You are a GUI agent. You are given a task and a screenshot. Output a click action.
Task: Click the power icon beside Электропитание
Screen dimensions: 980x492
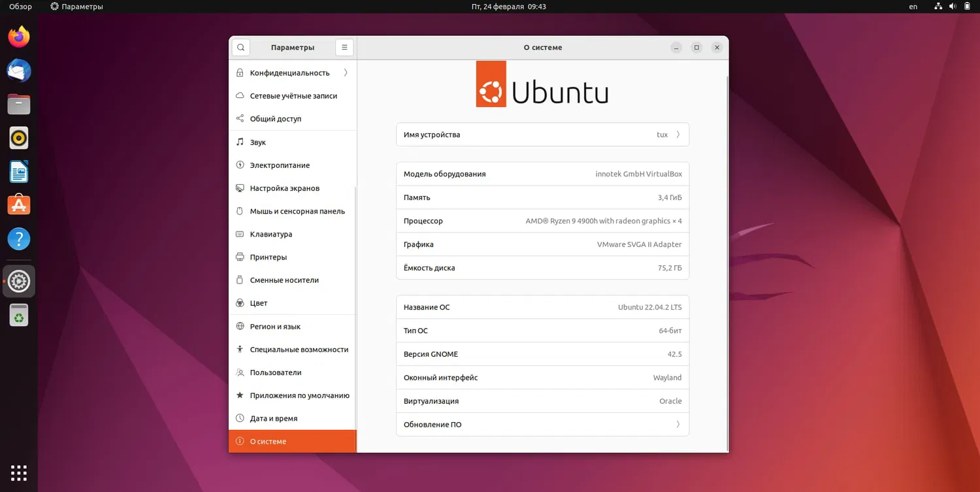(x=240, y=165)
